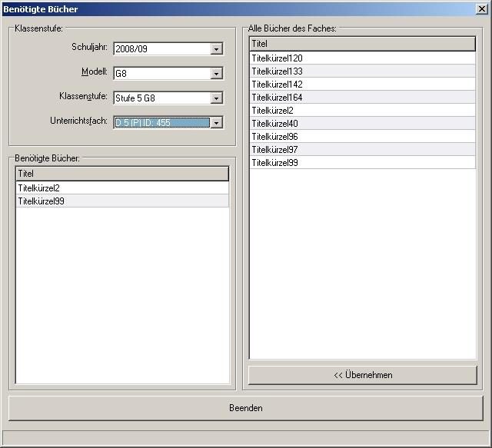The image size is (492, 448).
Task: Expand the Modell dropdown list
Action: pyautogui.click(x=217, y=74)
